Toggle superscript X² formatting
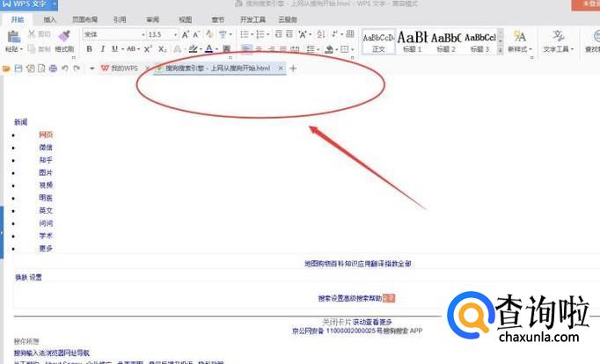 click(148, 49)
